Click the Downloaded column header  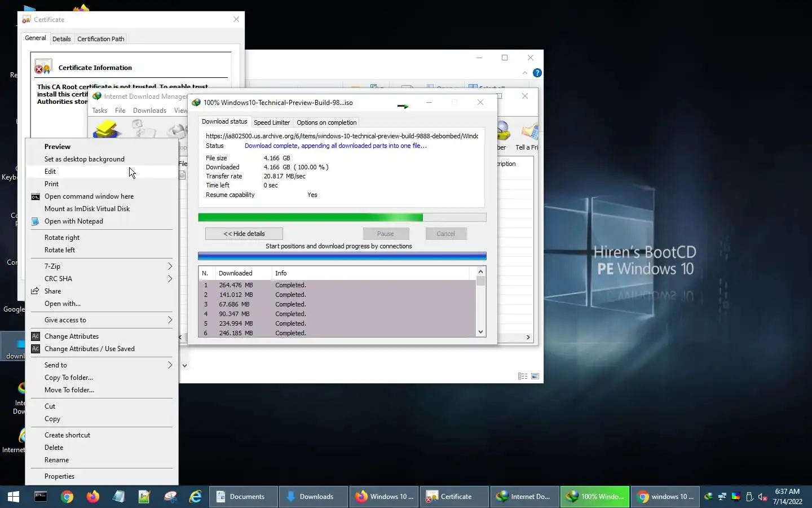click(244, 273)
